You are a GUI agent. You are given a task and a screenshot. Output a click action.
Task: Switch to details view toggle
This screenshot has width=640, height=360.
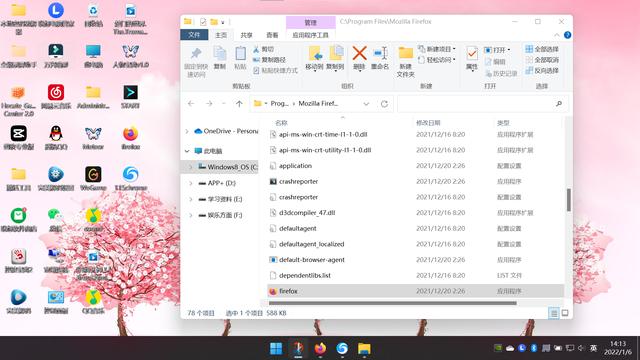click(554, 313)
